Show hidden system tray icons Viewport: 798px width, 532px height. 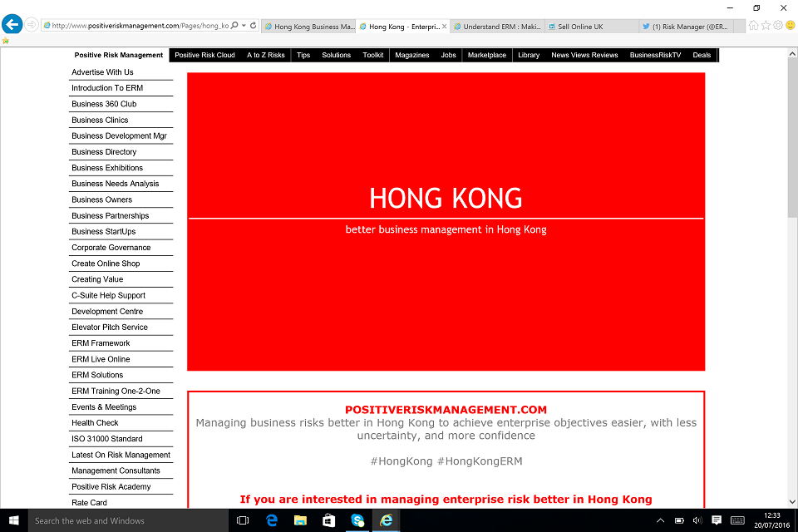click(661, 520)
